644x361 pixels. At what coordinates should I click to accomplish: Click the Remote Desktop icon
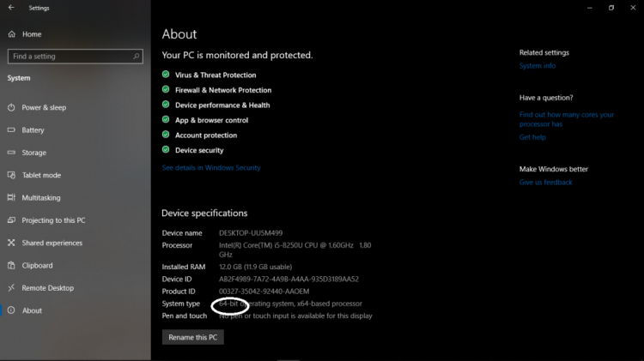coord(11,288)
